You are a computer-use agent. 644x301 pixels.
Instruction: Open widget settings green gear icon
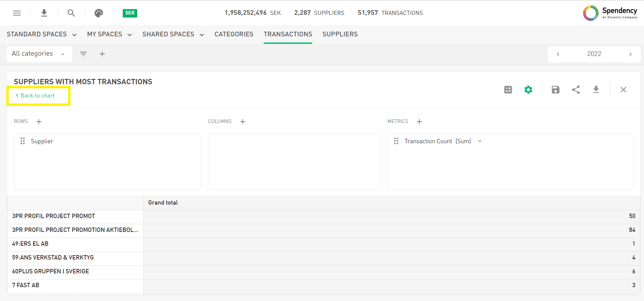click(x=528, y=90)
